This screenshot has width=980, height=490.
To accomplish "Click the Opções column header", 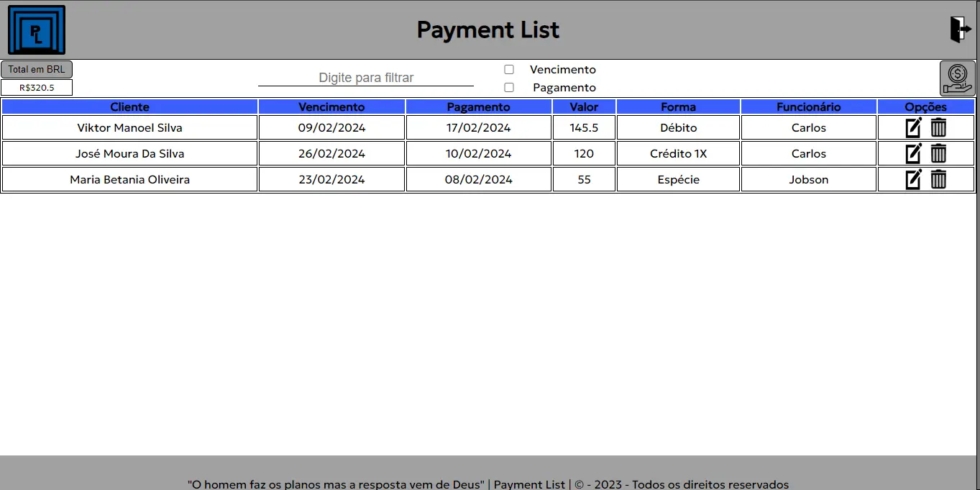I will coord(926,106).
